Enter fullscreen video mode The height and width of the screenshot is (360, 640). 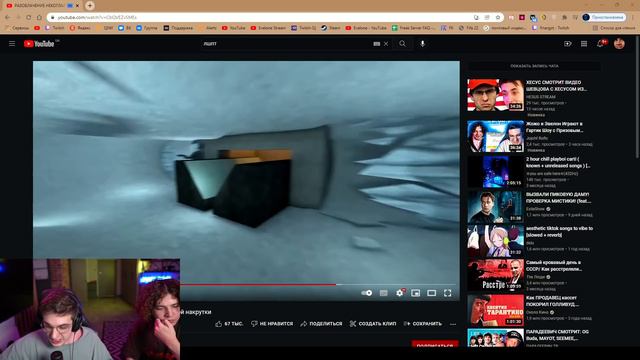pos(447,293)
